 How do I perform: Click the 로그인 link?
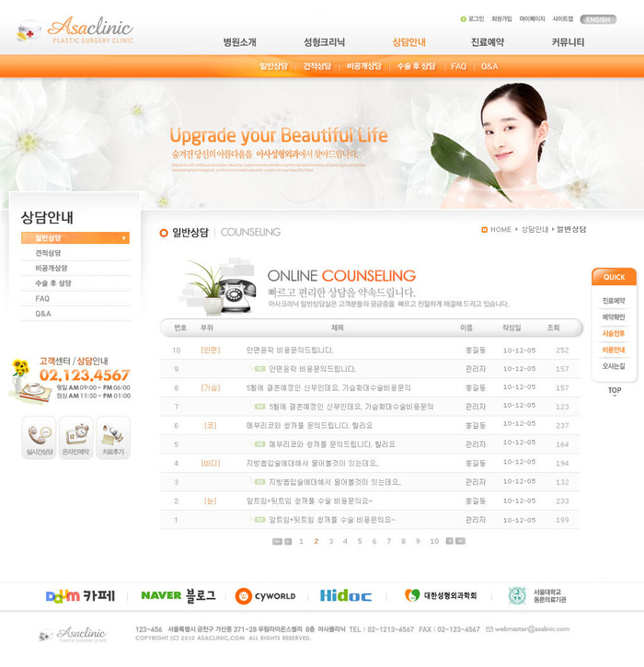click(x=475, y=18)
